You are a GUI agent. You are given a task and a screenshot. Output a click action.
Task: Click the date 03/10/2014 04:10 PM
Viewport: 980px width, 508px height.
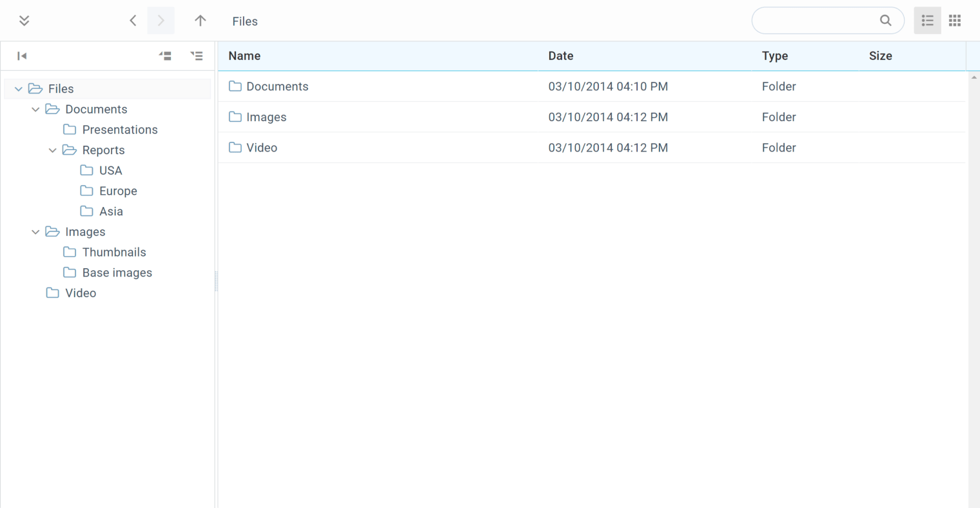(608, 86)
